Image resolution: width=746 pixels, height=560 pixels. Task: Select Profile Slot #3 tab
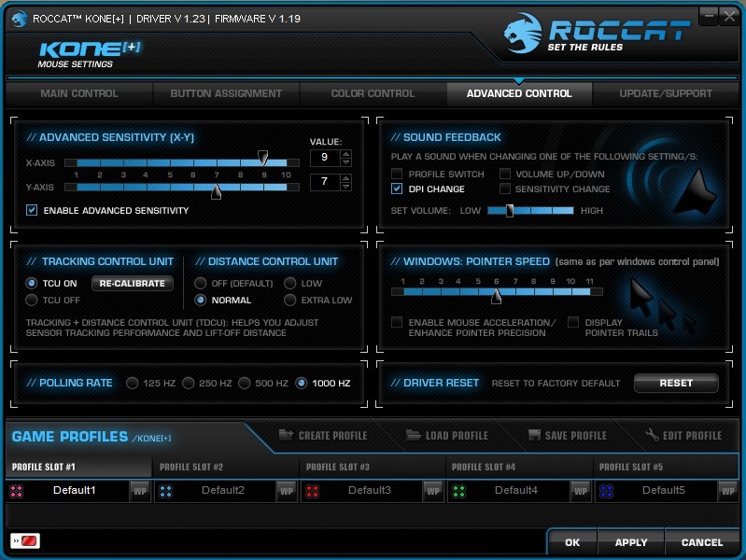(372, 467)
